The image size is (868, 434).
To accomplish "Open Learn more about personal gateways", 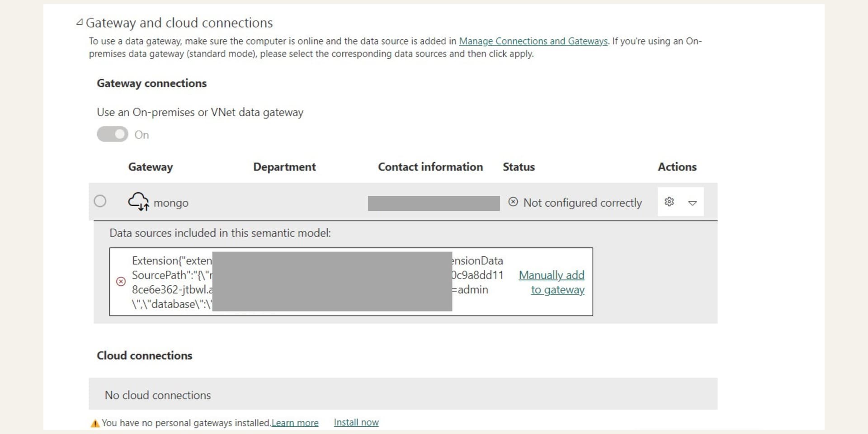I will [x=295, y=423].
